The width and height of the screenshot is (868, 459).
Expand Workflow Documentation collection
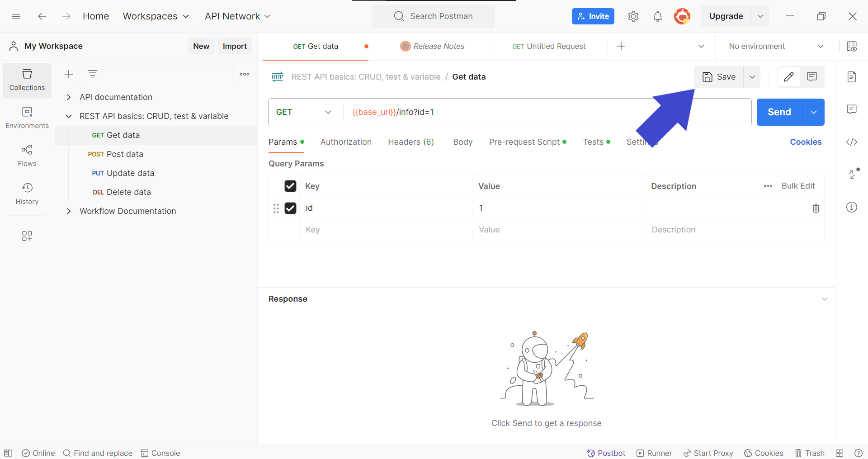pos(69,211)
